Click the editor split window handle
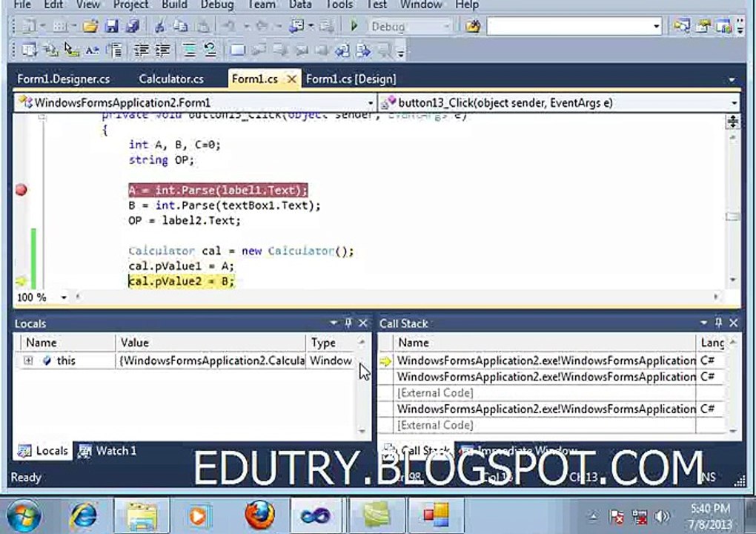This screenshot has width=756, height=534. (x=733, y=121)
